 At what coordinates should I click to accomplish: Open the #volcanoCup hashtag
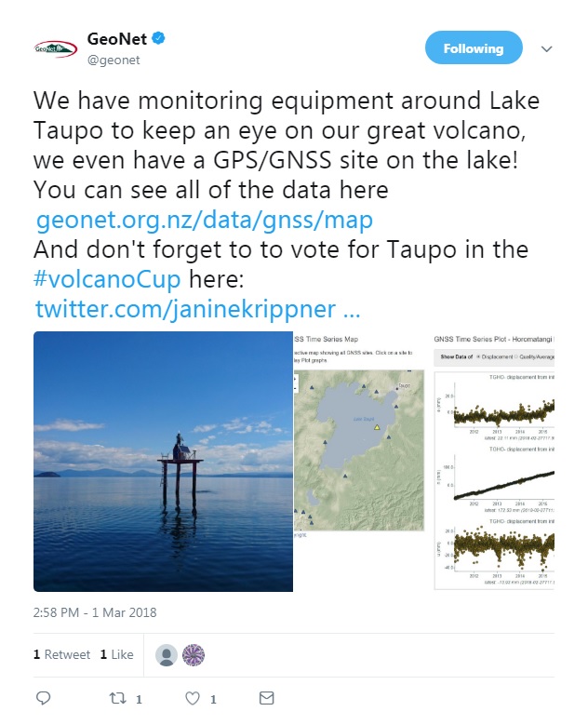[x=107, y=279]
